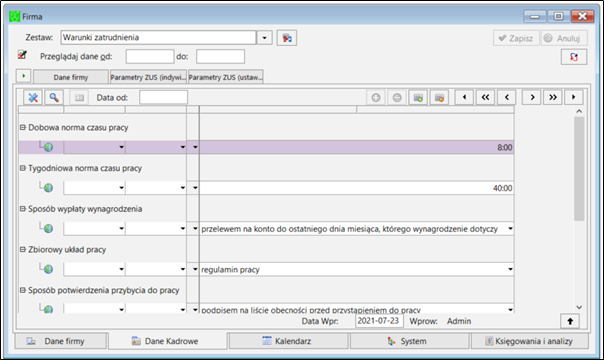Click the Data Wpr field 2021-07-23

[x=379, y=321]
